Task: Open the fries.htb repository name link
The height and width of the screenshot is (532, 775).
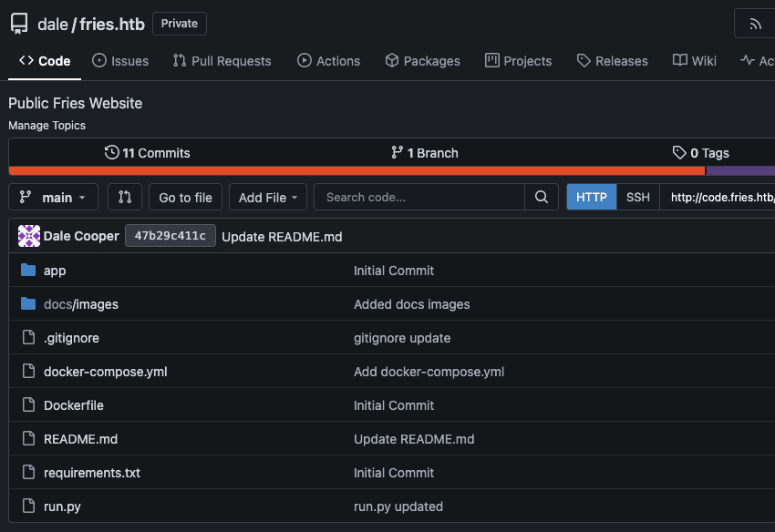Action: pos(112,25)
